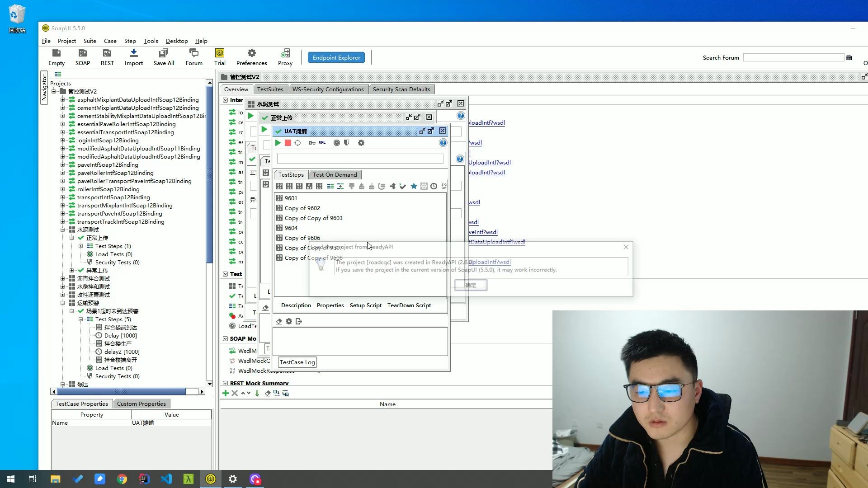Add a SOAP request test step
Screen dimensions: 868x488
coord(279,186)
